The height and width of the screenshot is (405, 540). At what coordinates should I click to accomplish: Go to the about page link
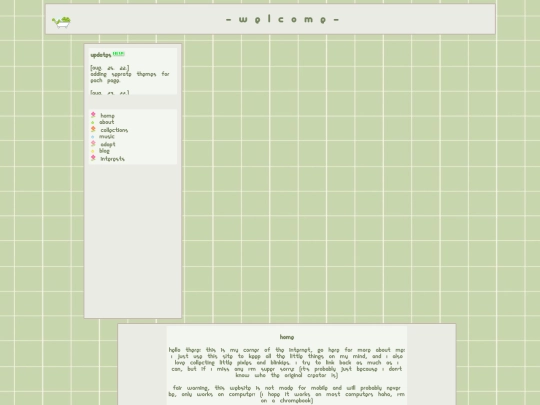106,122
